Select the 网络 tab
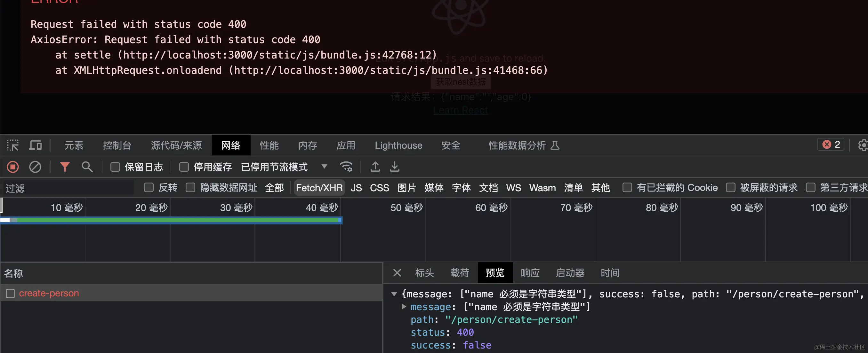The width and height of the screenshot is (868, 353). tap(231, 145)
